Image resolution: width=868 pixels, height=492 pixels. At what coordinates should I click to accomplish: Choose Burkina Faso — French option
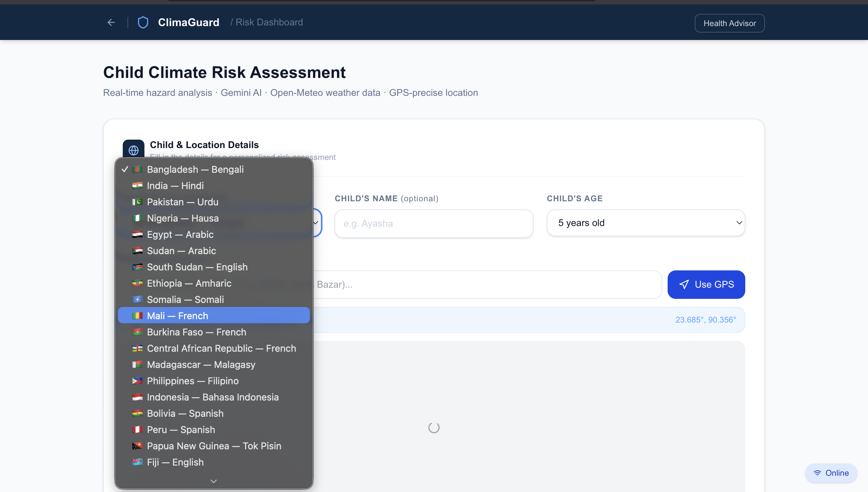pyautogui.click(x=214, y=332)
